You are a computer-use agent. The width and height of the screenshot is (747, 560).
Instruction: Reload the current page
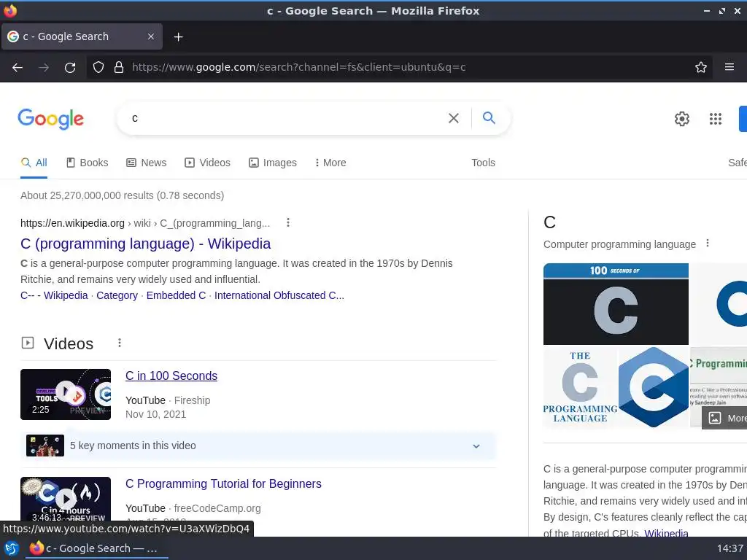point(70,67)
